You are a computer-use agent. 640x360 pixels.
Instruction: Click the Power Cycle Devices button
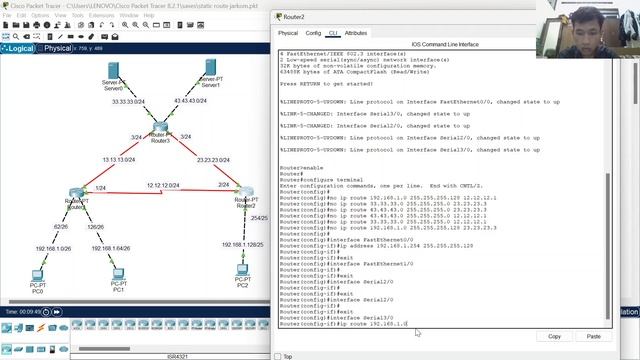click(x=46, y=312)
